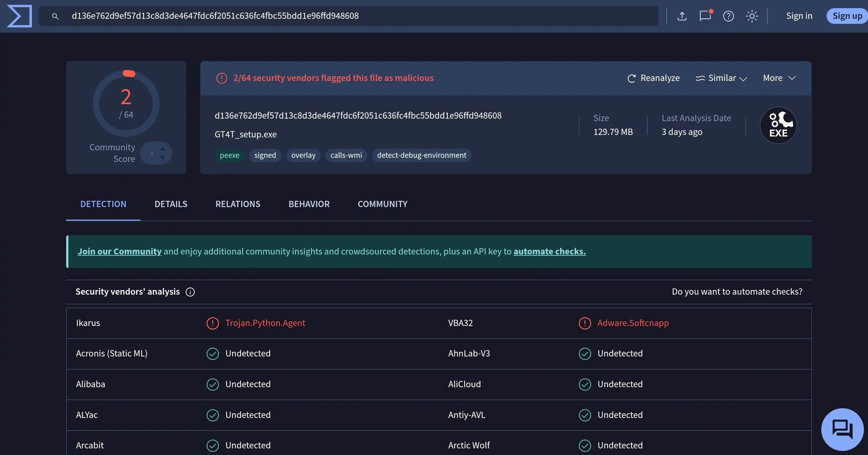868x455 pixels.
Task: Toggle light theme sun icon
Action: (752, 16)
